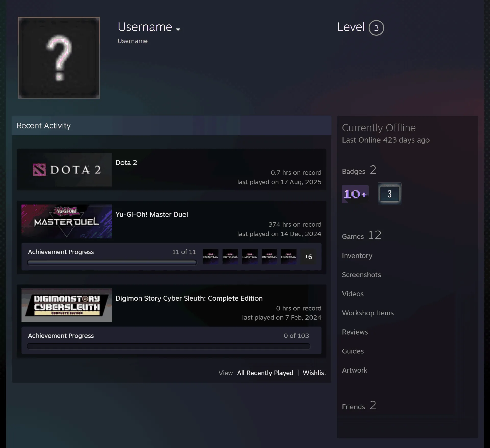Select the fifth Master Duel achievement icon
The image size is (490, 448).
point(289,257)
